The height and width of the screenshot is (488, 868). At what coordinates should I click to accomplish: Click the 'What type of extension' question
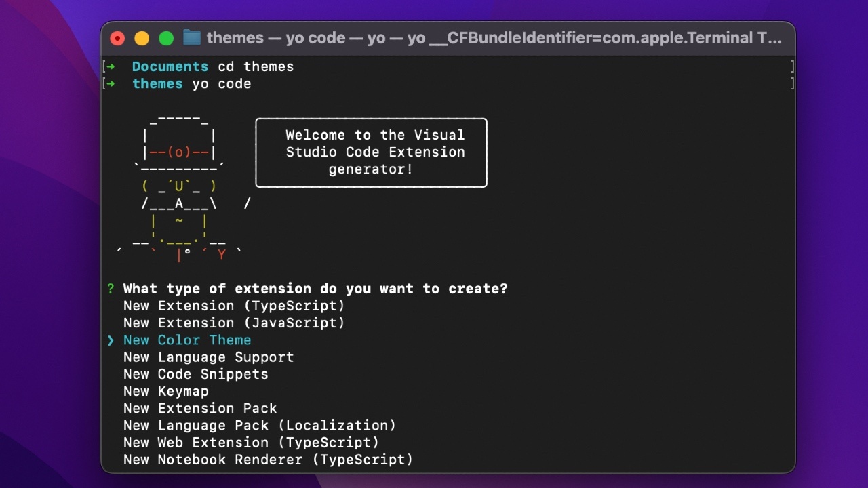(x=315, y=289)
